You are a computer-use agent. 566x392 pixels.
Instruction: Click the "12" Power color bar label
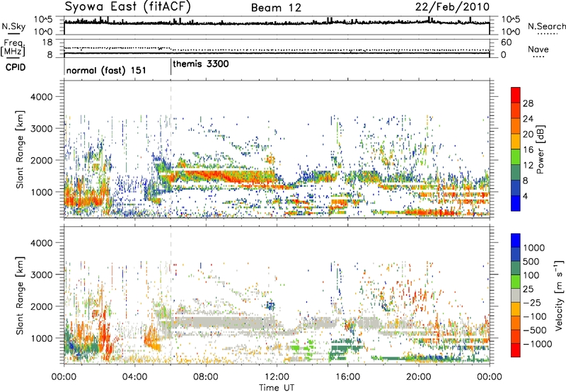[528, 166]
